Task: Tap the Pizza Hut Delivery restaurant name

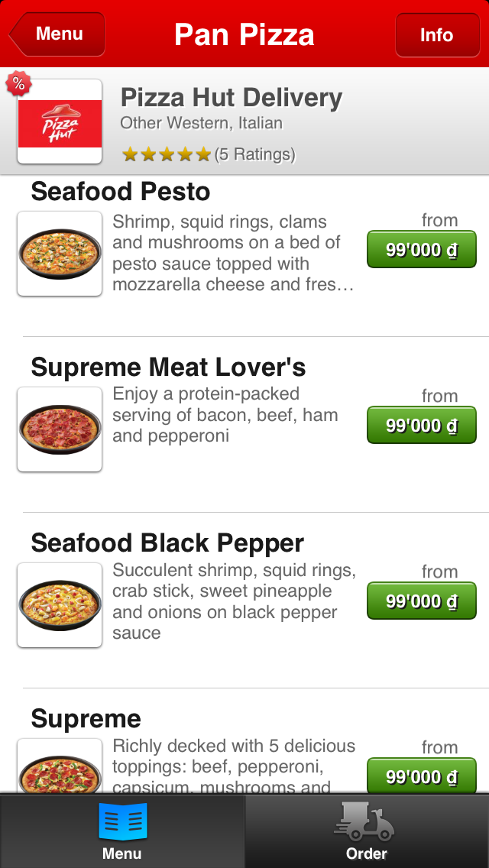Action: pyautogui.click(x=232, y=98)
